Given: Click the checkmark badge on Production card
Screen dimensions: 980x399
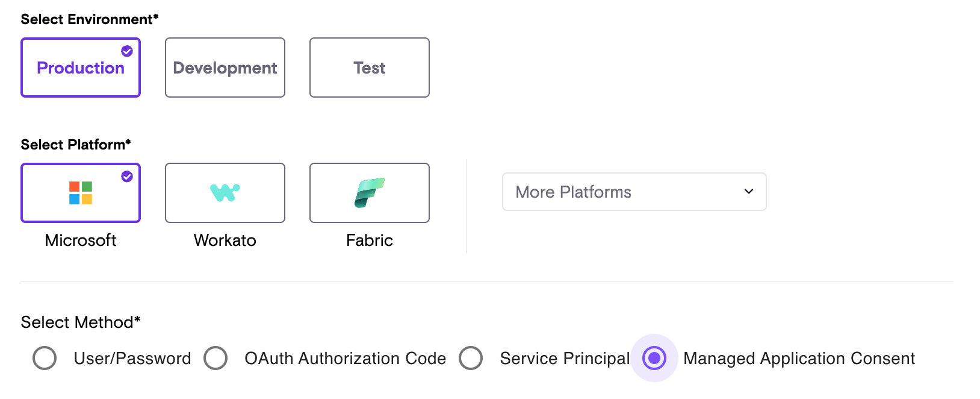Looking at the screenshot, I should click(x=127, y=51).
